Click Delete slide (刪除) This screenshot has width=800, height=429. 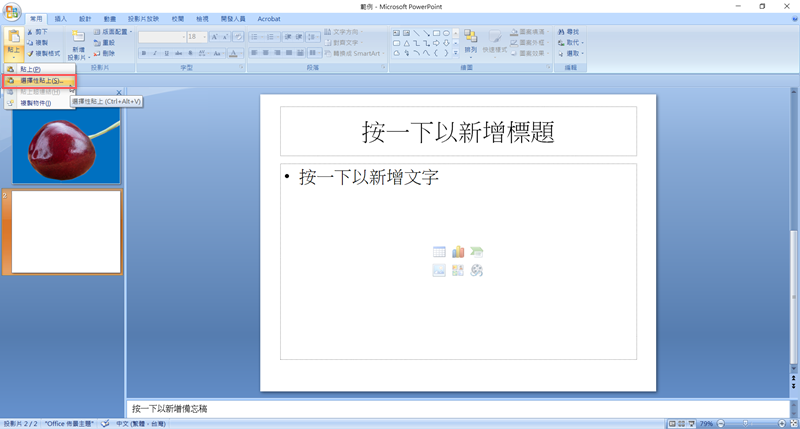pyautogui.click(x=104, y=53)
